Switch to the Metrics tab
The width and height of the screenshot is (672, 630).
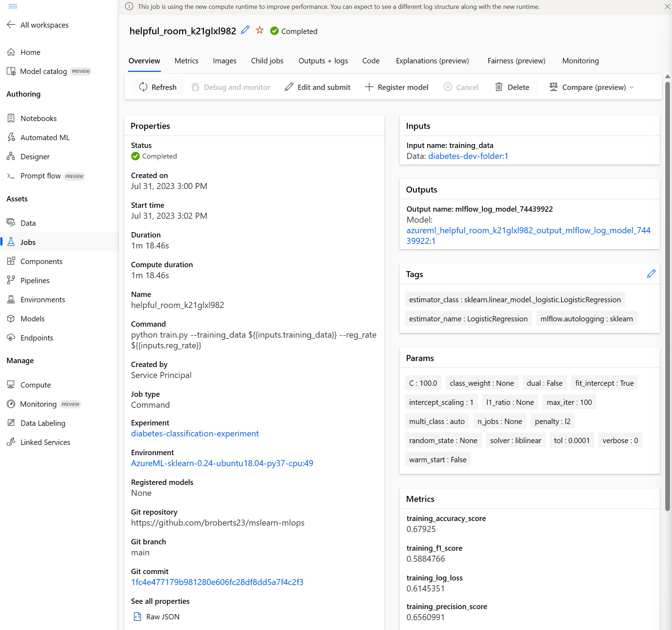click(186, 61)
